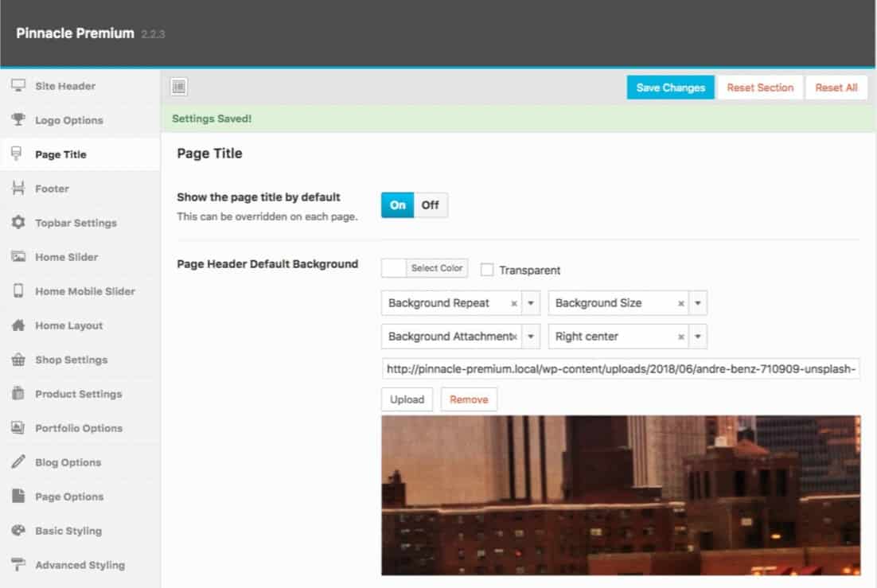877x588 pixels.
Task: Click the image icon beside Home Slider
Action: 18,256
